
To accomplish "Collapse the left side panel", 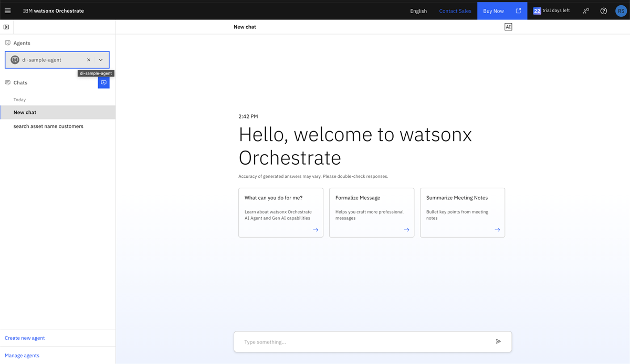I will [6, 27].
